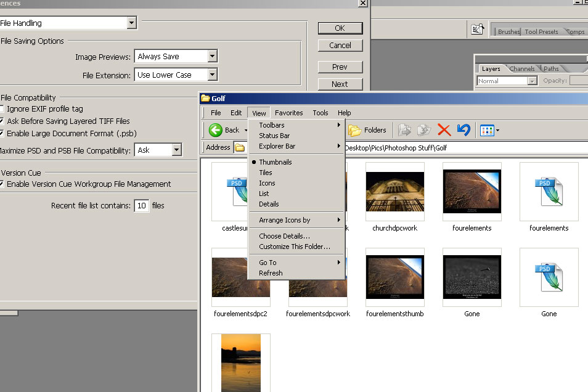
Task: Click the blue Undo arrow icon
Action: point(464,130)
